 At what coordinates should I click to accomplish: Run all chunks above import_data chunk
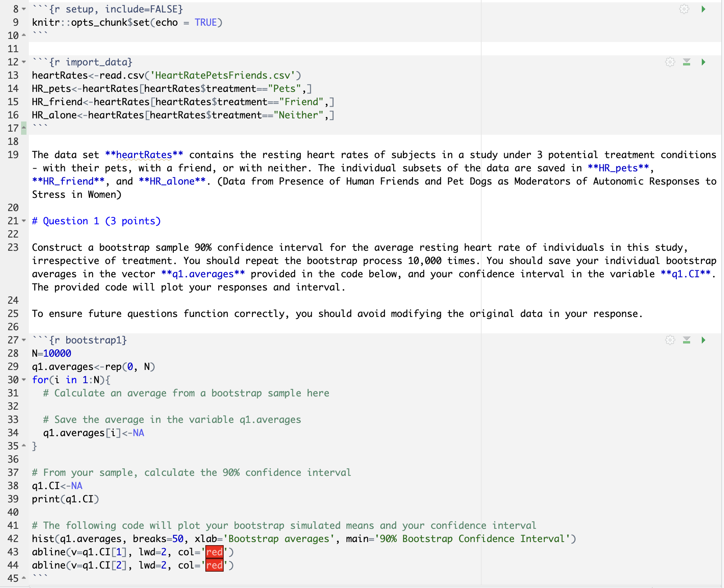[x=687, y=62]
